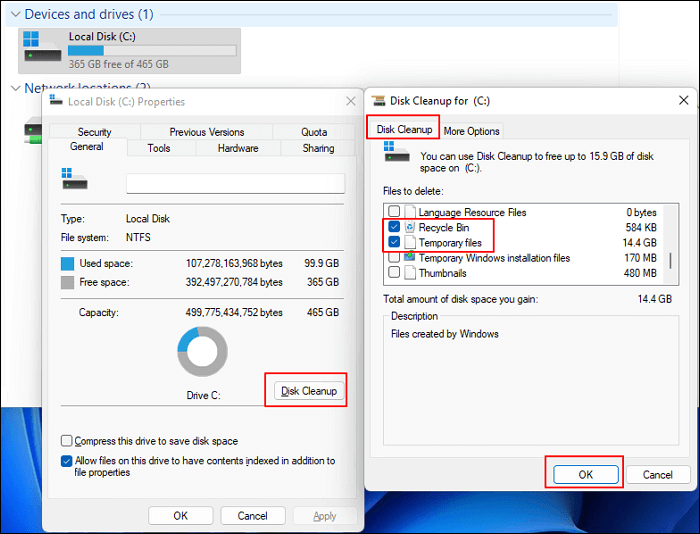Close the Disk Cleanup window
This screenshot has height=534, width=700.
coord(683,100)
